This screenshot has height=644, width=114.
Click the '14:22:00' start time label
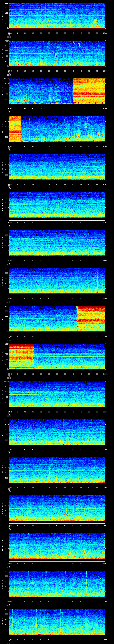coord(9,336)
